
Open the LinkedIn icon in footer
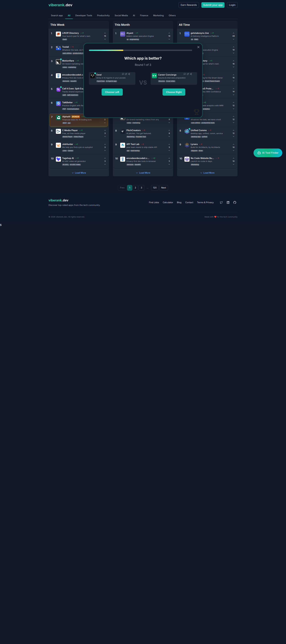(228, 202)
